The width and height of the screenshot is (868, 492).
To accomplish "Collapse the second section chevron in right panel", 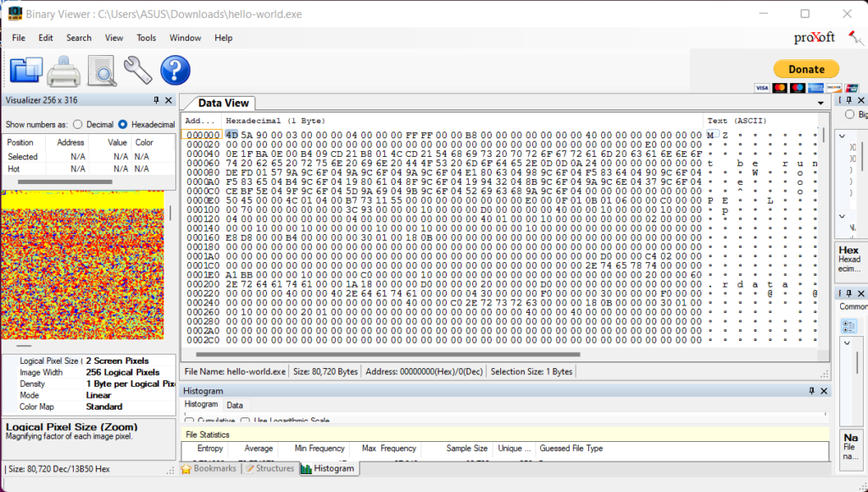I will (x=842, y=216).
